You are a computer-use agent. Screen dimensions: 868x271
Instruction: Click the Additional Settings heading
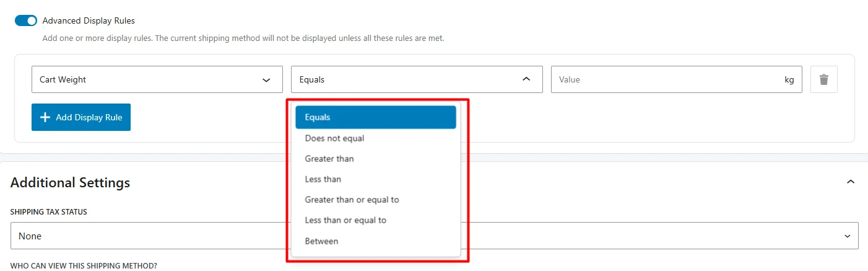coord(70,182)
